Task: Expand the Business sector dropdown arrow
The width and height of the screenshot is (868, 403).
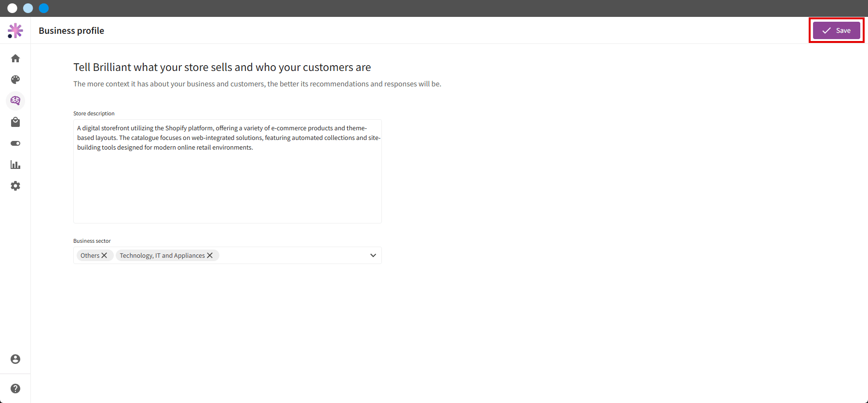Action: (x=373, y=255)
